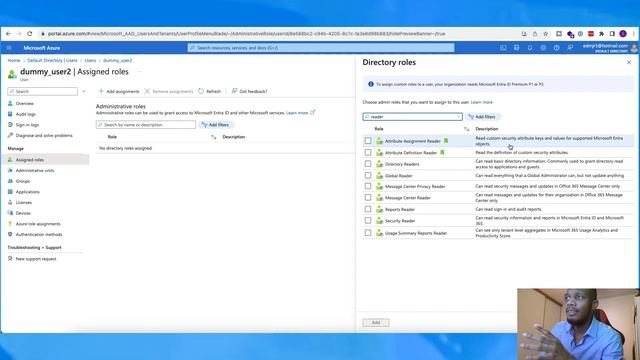Check the Attribute Definition Reader checkbox

point(368,153)
